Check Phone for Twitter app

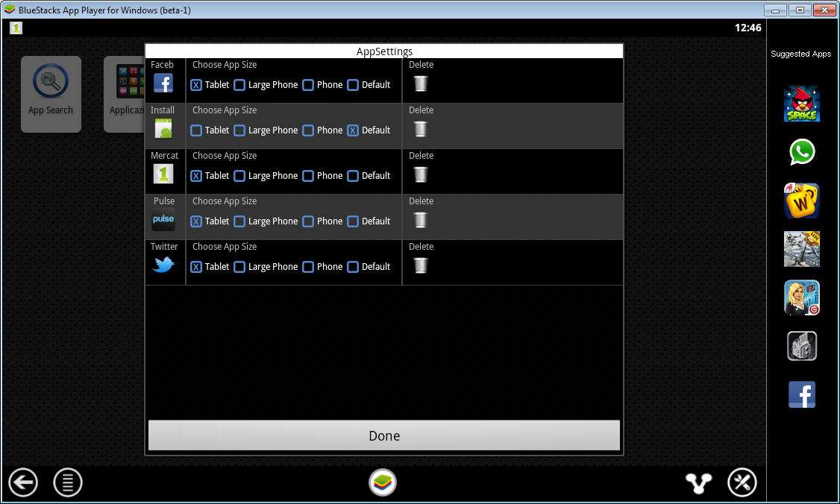pos(308,267)
